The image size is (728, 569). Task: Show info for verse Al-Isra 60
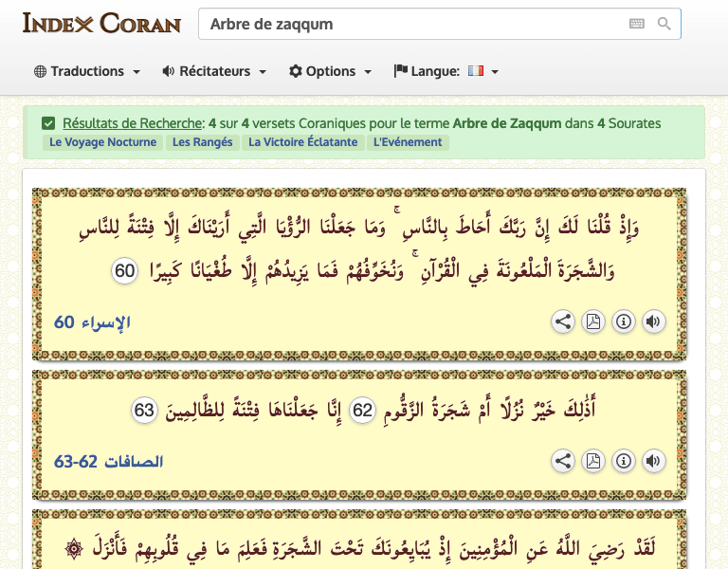coord(623,321)
